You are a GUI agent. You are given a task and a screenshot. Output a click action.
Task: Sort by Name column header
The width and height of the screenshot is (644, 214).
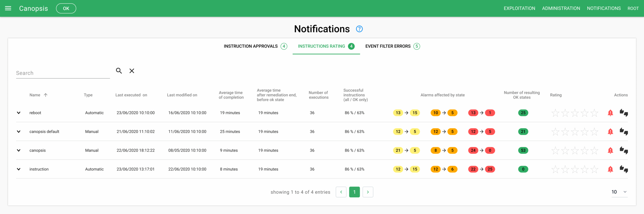pos(35,95)
